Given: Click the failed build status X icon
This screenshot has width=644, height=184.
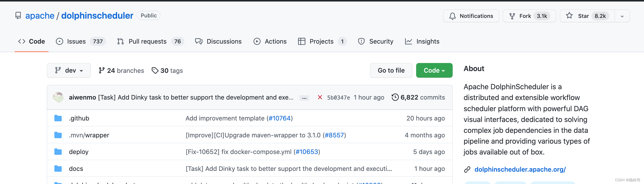Looking at the screenshot, I should coord(320,97).
